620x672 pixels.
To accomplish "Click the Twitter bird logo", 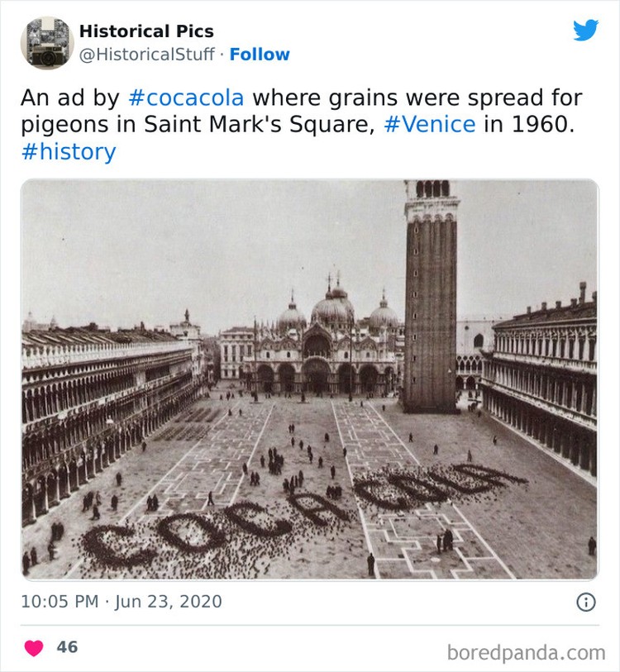I will click(586, 30).
